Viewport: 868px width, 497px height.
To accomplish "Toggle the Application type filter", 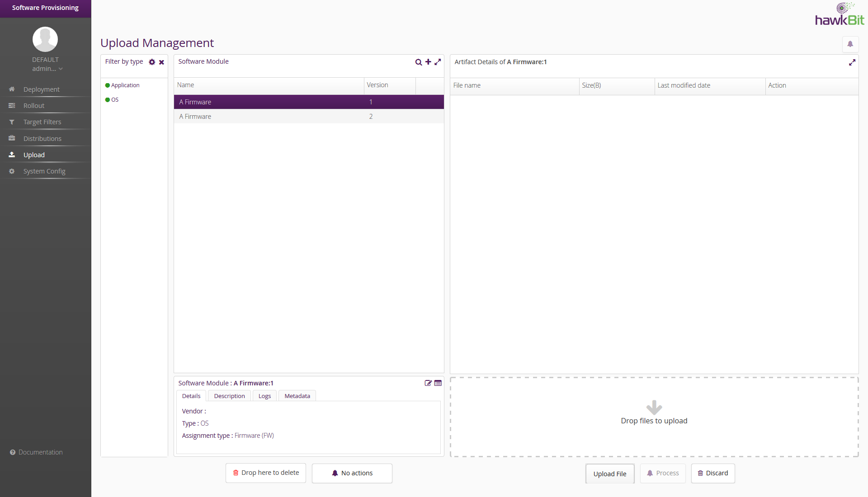I will (x=123, y=85).
